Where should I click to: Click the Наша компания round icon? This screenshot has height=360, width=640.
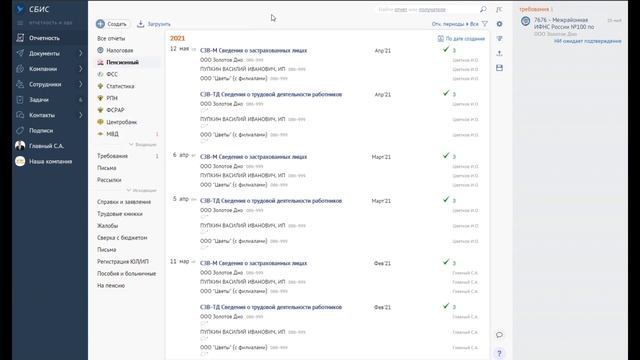[x=20, y=161]
